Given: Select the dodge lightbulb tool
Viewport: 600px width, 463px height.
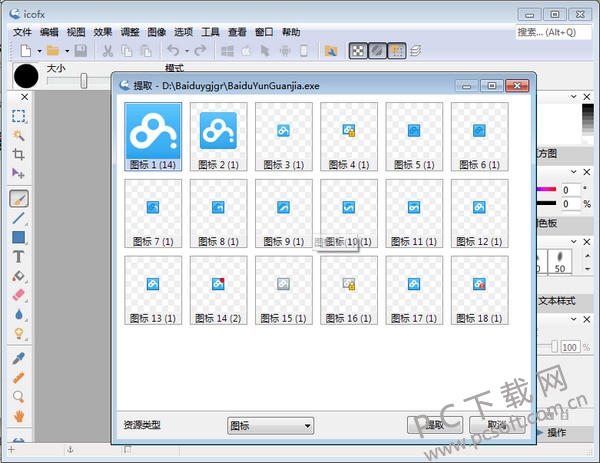Looking at the screenshot, I should pos(18,334).
